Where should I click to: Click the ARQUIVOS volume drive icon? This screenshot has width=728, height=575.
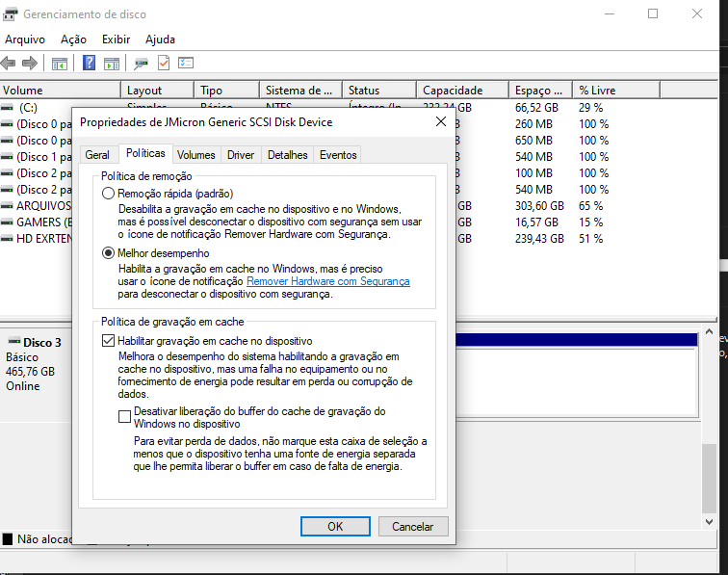(7, 206)
